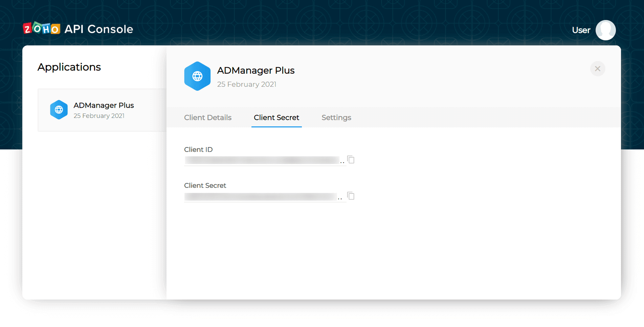Viewport: 644px width, 327px height.
Task: Click the ADManager Plus panel title
Action: coord(256,70)
